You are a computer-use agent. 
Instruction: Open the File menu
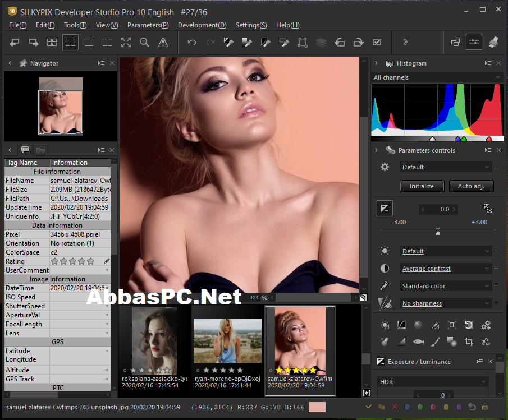[18, 25]
